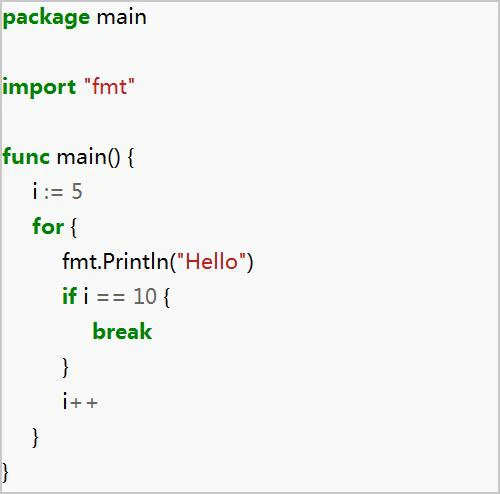Click the closing brace of the if block
500x494 pixels.
click(66, 367)
